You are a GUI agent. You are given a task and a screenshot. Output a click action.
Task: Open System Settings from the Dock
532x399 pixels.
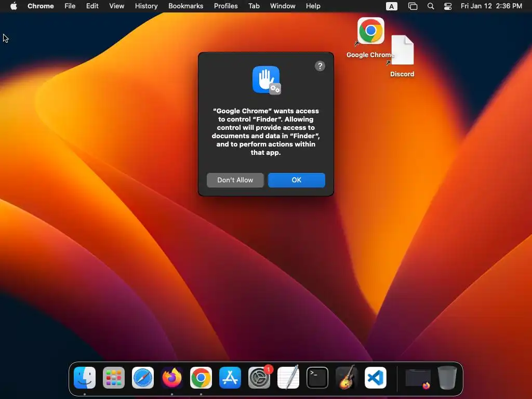click(x=259, y=377)
